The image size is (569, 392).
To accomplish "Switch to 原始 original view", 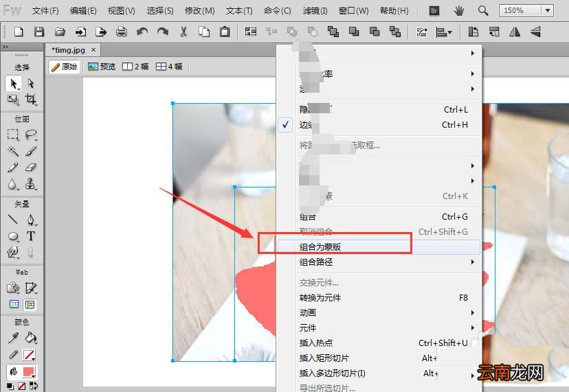I will [x=64, y=67].
